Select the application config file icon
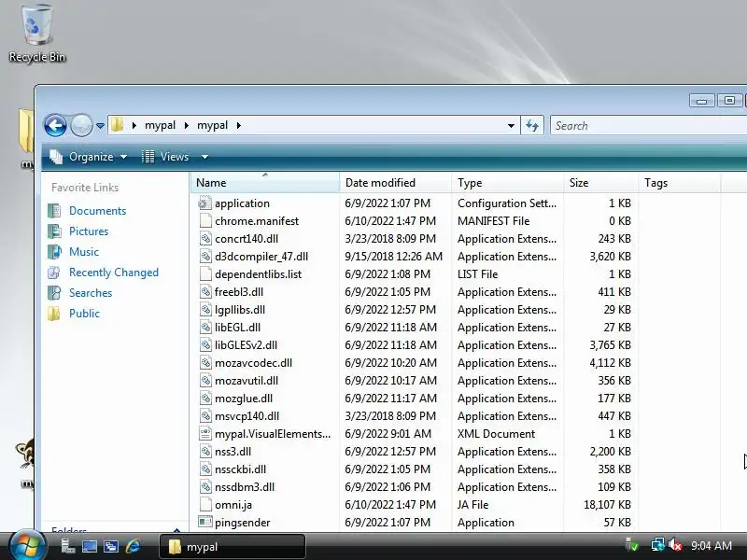This screenshot has height=560, width=747. pyautogui.click(x=204, y=203)
